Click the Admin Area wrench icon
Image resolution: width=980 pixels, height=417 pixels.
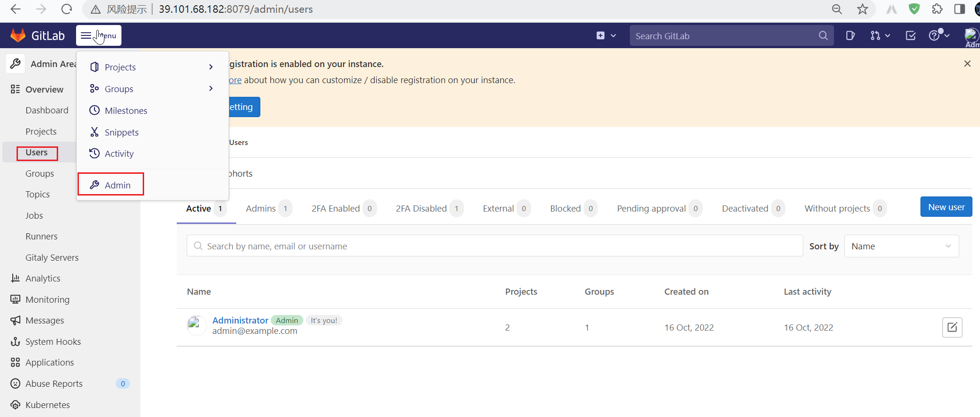coord(15,63)
